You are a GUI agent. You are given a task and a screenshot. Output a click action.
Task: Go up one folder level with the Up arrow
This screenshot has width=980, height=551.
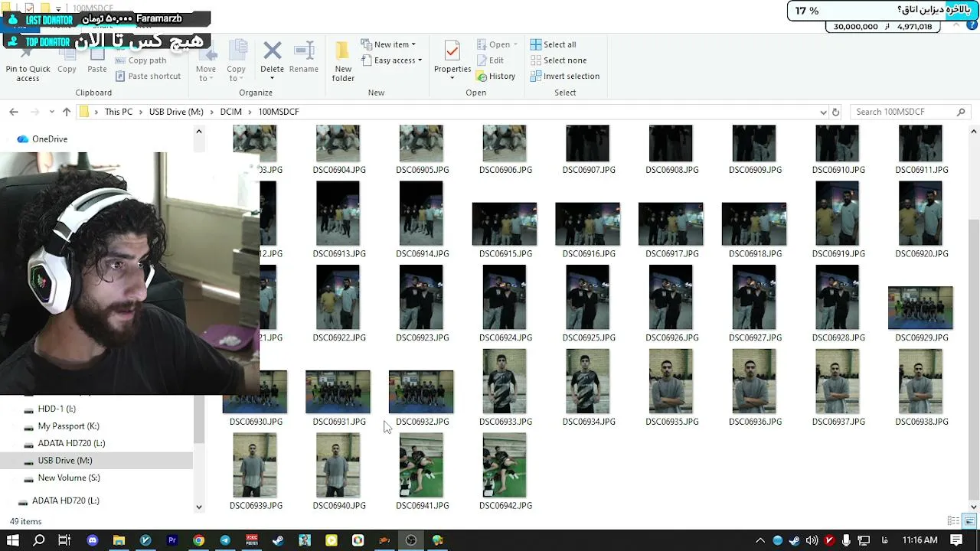pos(67,112)
